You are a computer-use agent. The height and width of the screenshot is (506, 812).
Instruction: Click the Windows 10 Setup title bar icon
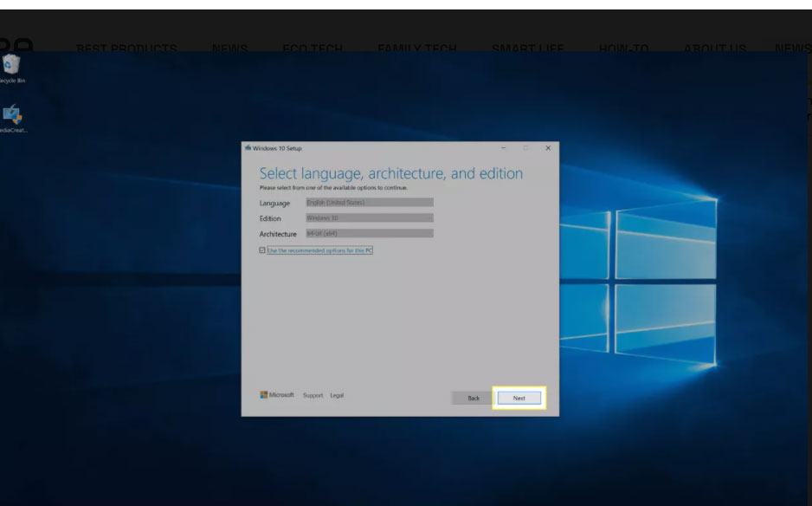click(x=248, y=148)
